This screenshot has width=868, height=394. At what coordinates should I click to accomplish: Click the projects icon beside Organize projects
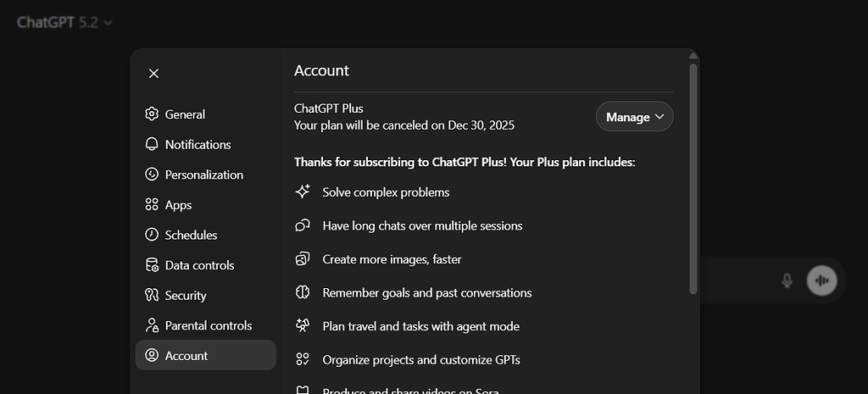coord(303,360)
